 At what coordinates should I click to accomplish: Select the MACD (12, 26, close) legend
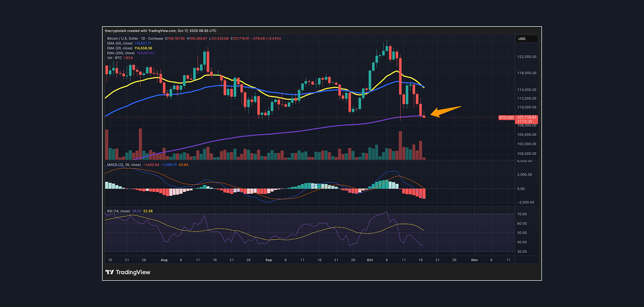(124, 165)
